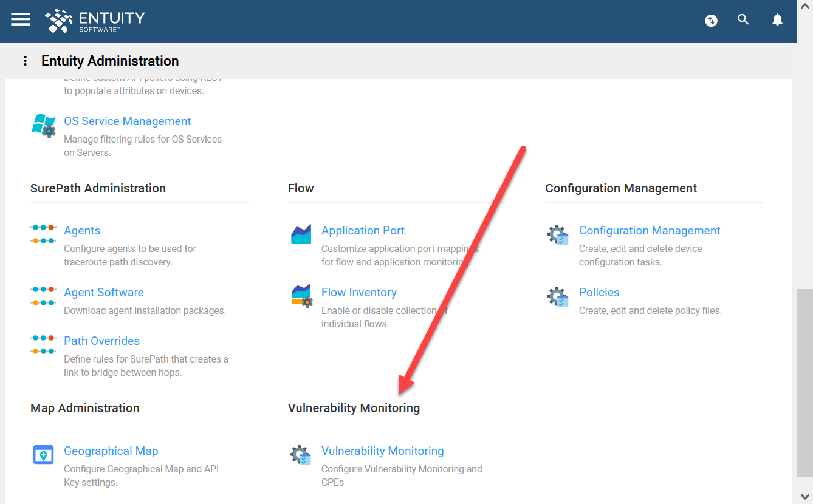The width and height of the screenshot is (813, 504).
Task: Open the hamburger main menu
Action: pyautogui.click(x=21, y=19)
